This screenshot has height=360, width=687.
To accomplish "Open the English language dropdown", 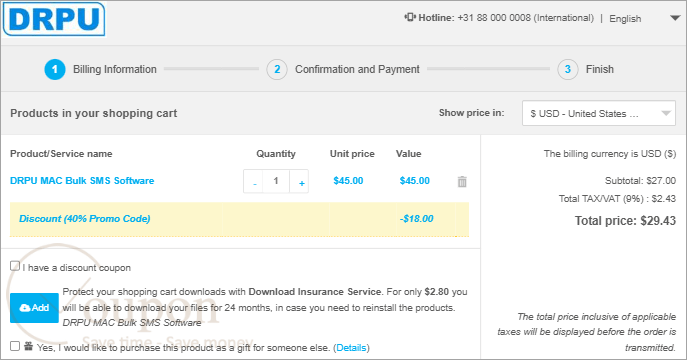I will [x=644, y=18].
